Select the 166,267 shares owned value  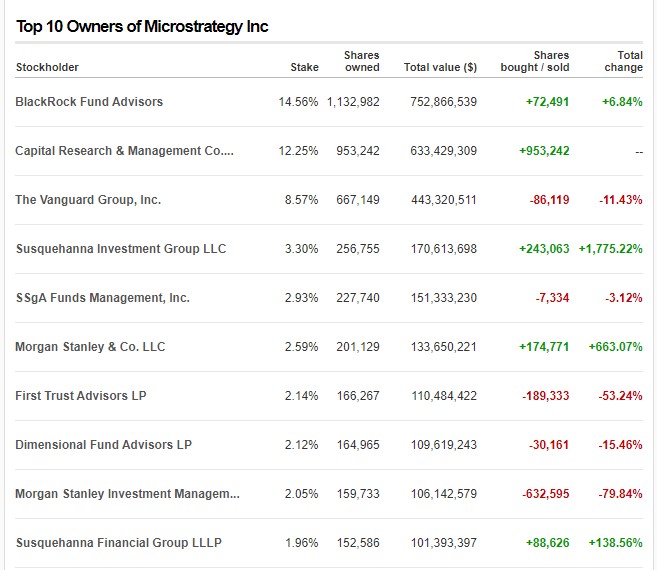(x=358, y=396)
